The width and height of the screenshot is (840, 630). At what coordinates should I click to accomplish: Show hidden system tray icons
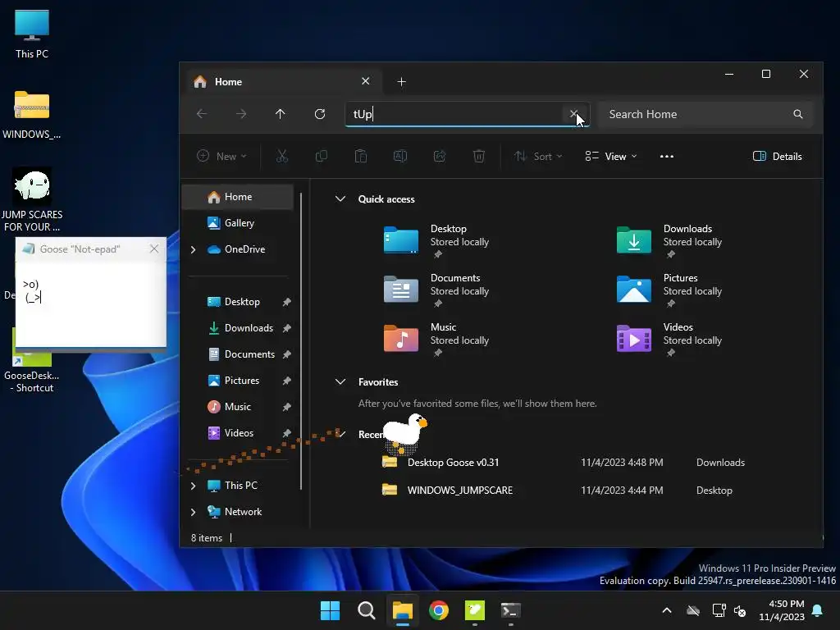pyautogui.click(x=667, y=610)
